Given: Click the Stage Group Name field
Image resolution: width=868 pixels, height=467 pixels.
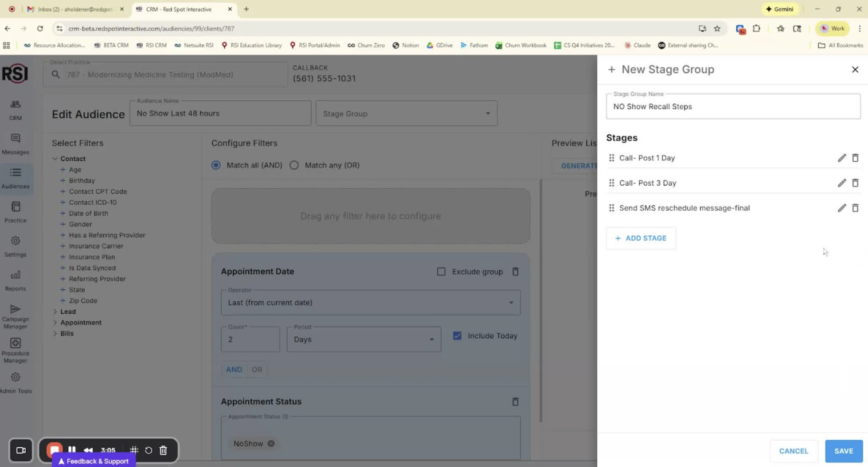Looking at the screenshot, I should pyautogui.click(x=733, y=107).
